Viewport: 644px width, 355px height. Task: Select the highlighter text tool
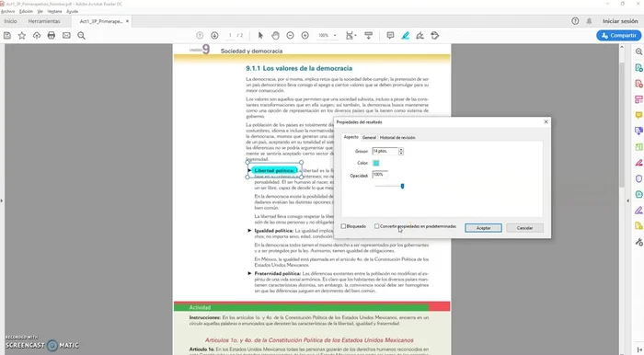pos(406,36)
